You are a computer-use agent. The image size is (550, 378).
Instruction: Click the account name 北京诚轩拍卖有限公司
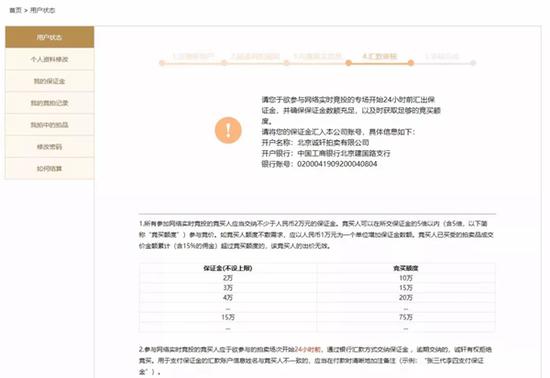[333, 142]
